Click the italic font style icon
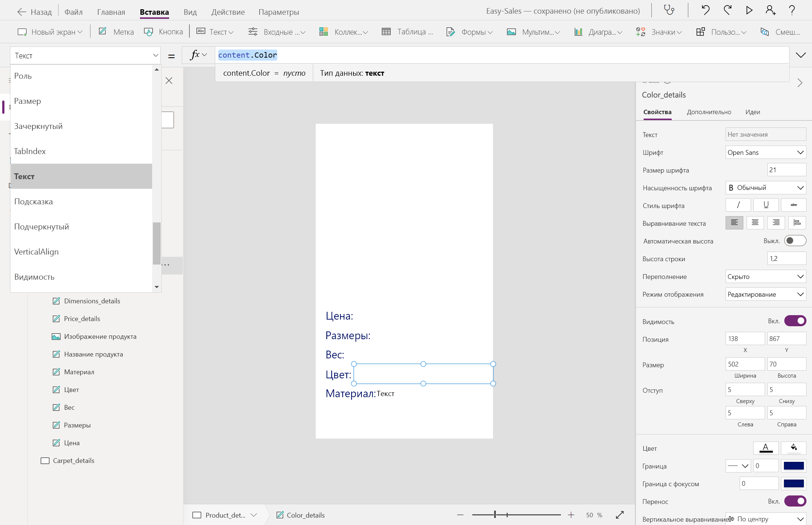Image resolution: width=812 pixels, height=525 pixels. pos(738,205)
